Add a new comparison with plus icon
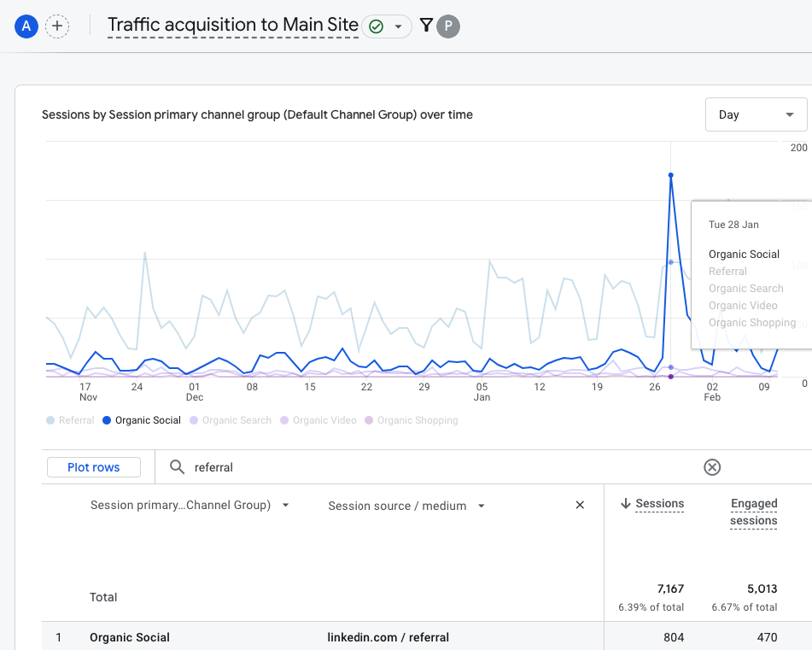The width and height of the screenshot is (812, 650). coord(57,26)
